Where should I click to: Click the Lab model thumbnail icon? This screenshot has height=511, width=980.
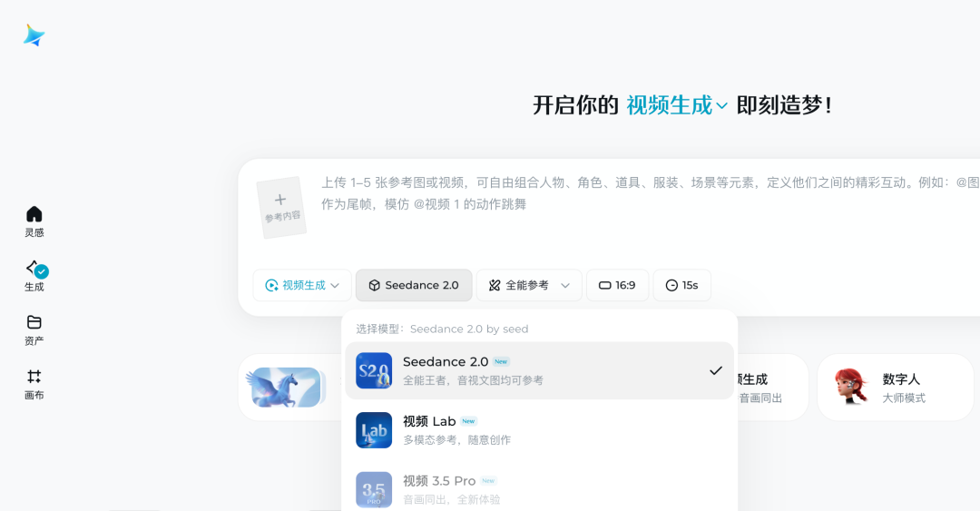pos(374,429)
